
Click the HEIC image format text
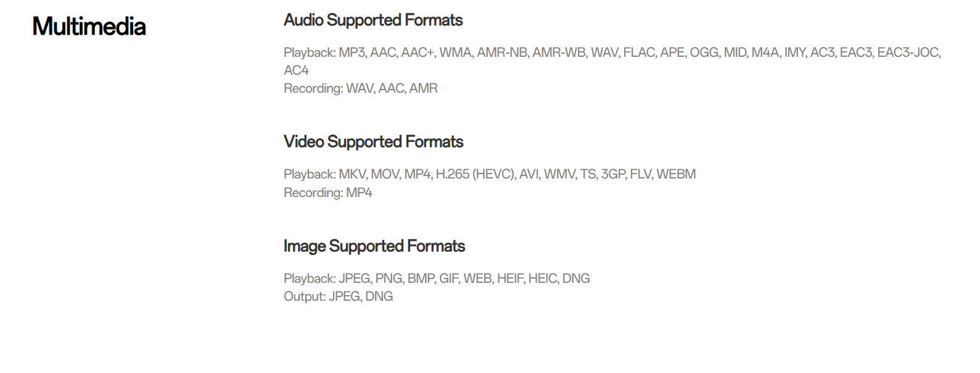coord(543,279)
